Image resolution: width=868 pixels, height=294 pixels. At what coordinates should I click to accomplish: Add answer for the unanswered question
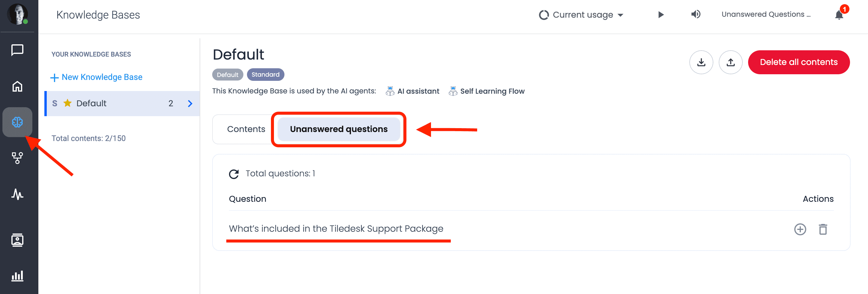click(x=800, y=229)
